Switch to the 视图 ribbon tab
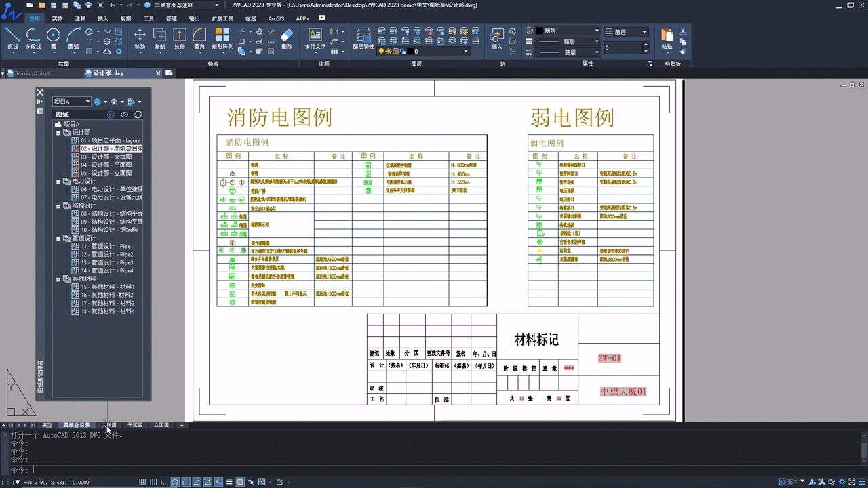The width and height of the screenshot is (868, 488). tap(125, 19)
